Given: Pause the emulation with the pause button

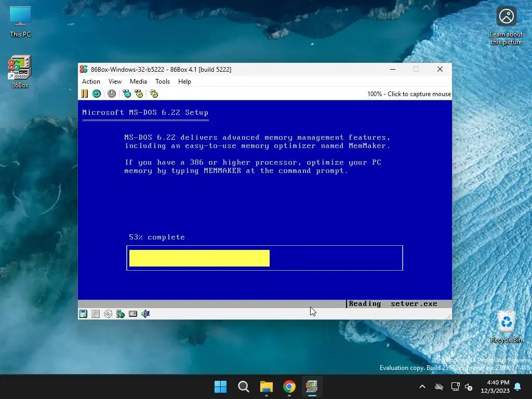Looking at the screenshot, I should point(85,94).
